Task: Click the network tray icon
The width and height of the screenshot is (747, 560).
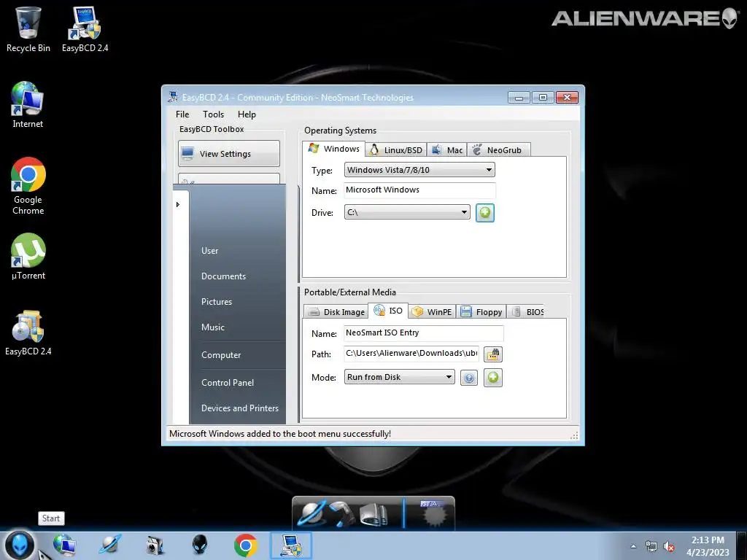Action: pyautogui.click(x=651, y=546)
